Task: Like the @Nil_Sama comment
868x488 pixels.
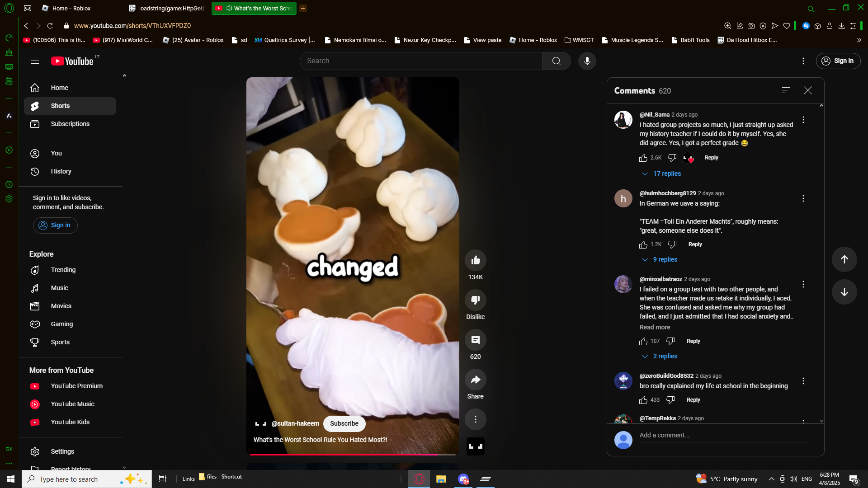Action: click(643, 158)
